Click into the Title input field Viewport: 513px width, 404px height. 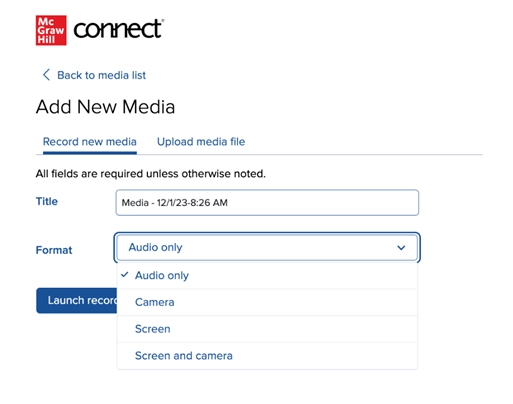267,203
